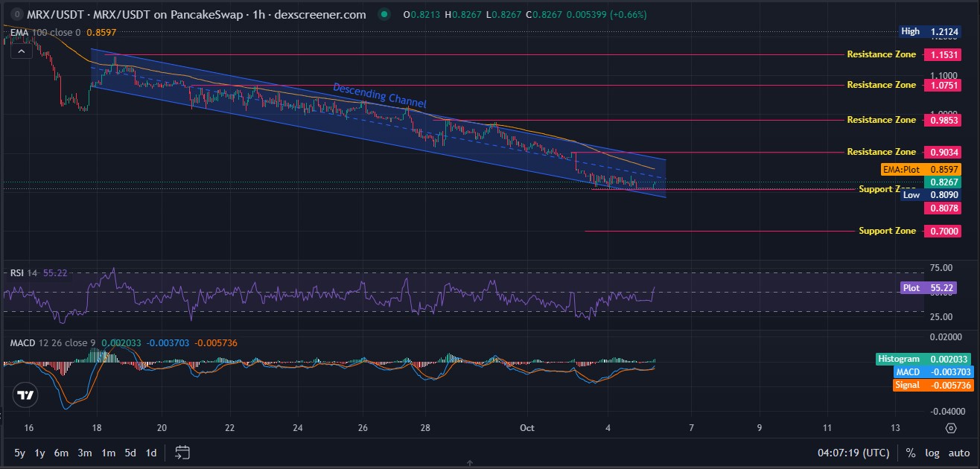Viewport: 980px width, 469px height.
Task: Click the 0.9034 resistance price tag
Action: pos(942,152)
